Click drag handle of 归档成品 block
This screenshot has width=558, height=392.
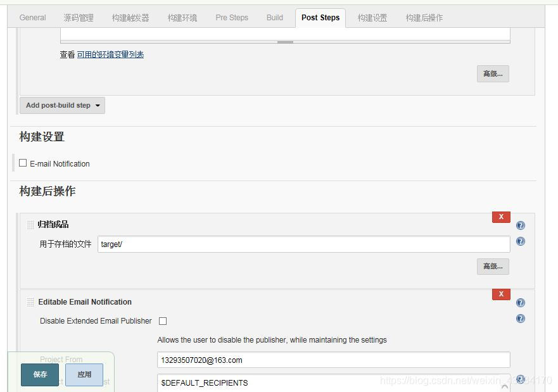click(30, 224)
